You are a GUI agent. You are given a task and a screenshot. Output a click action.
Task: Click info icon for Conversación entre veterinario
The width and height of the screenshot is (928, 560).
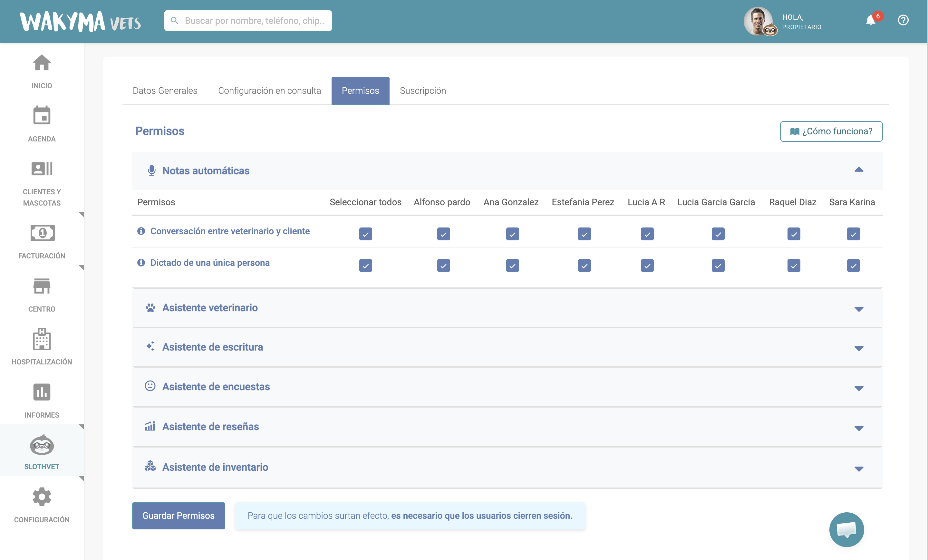tap(141, 231)
